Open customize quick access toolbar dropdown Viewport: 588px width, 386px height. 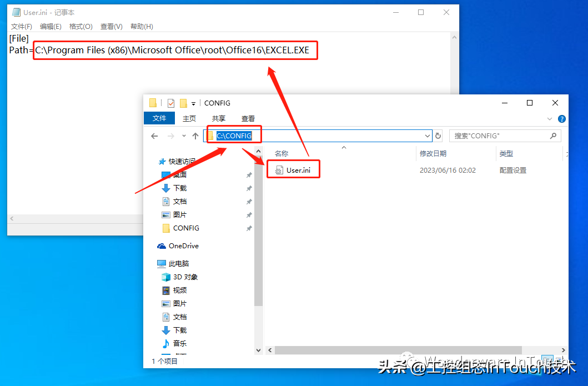coord(194,103)
